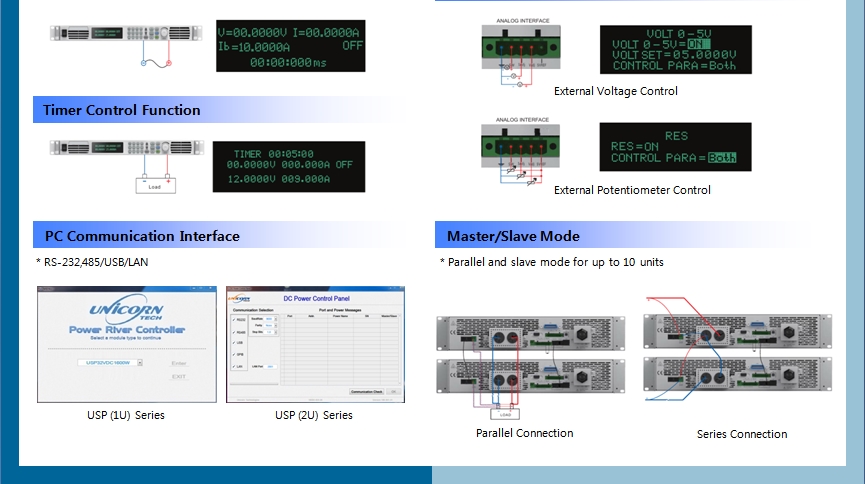The width and height of the screenshot is (865, 484).
Task: Open the module type dropdown in Power River Controller
Action: pyautogui.click(x=110, y=363)
